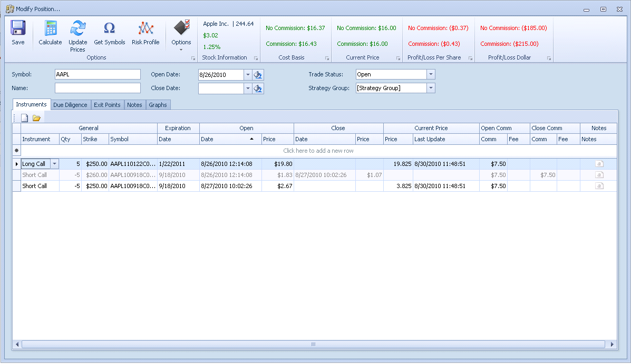Screen dimensions: 631x364
Task: Sort by the Strike column header
Action: [95, 139]
